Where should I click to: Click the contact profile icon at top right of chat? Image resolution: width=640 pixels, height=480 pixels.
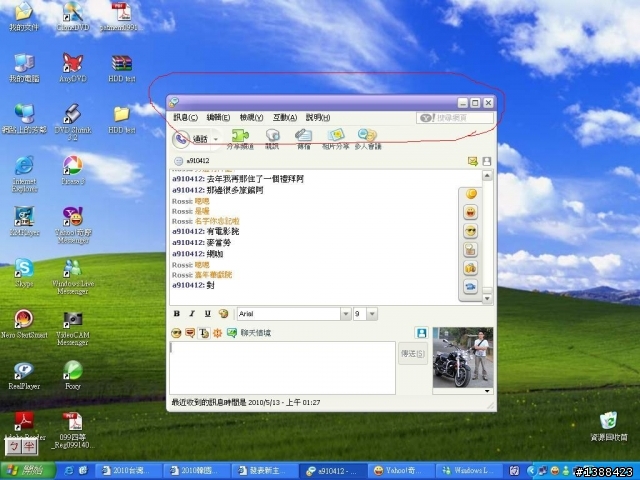click(x=487, y=161)
